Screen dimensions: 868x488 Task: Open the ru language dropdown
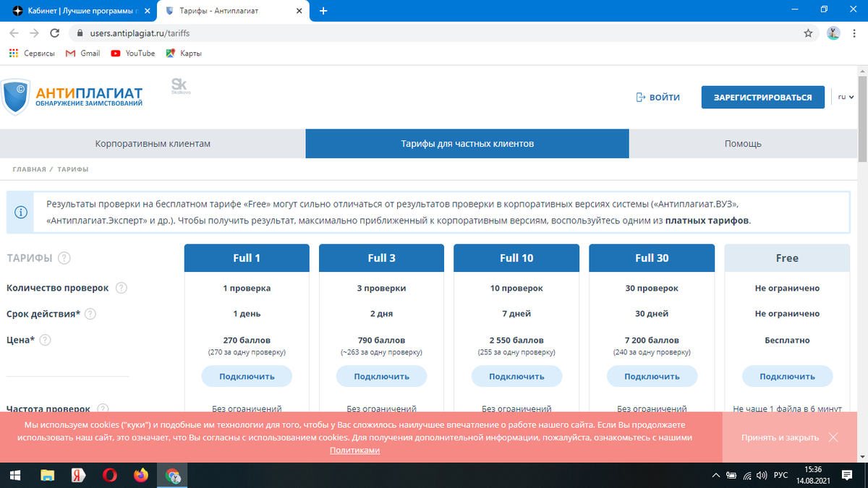tap(846, 97)
